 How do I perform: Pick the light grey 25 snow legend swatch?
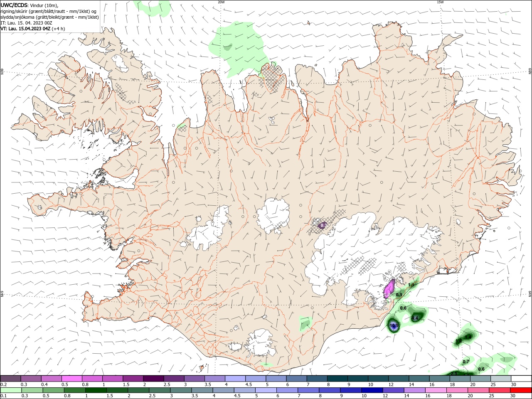point(501,378)
